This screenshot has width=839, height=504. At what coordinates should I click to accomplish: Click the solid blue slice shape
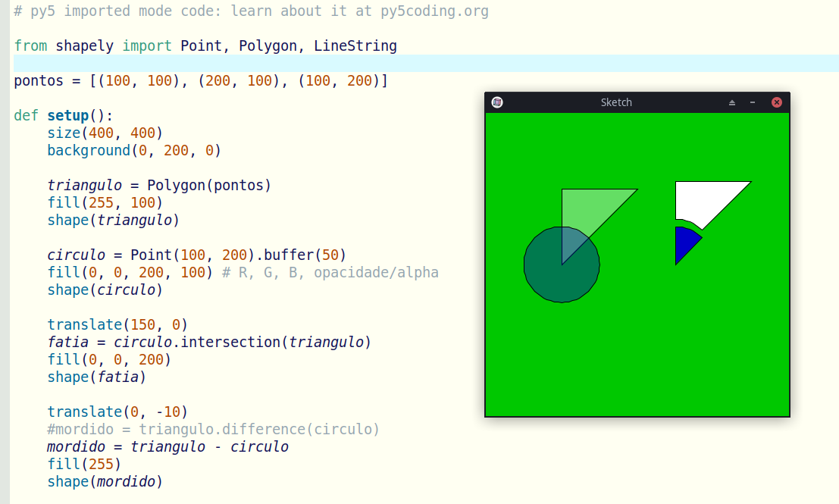coord(684,243)
